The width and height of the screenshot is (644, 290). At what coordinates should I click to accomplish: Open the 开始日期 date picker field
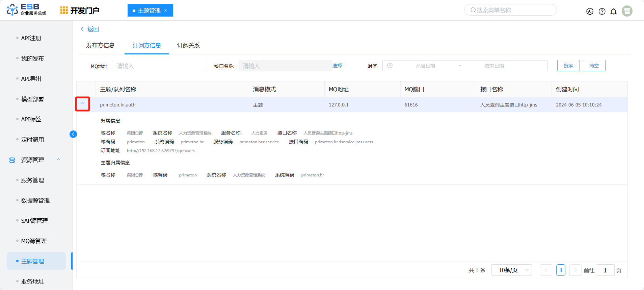point(425,66)
